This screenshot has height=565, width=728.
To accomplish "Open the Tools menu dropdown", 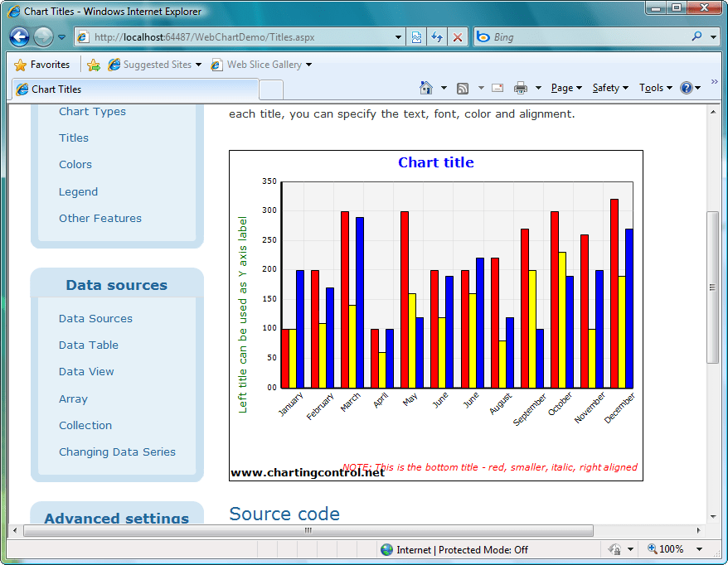I will tap(654, 87).
